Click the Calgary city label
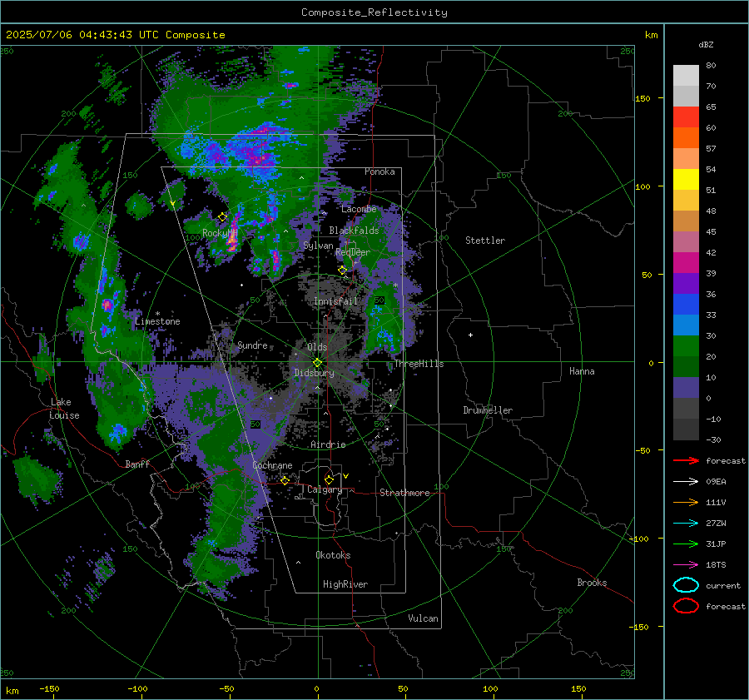This screenshot has height=700, width=749. [325, 489]
